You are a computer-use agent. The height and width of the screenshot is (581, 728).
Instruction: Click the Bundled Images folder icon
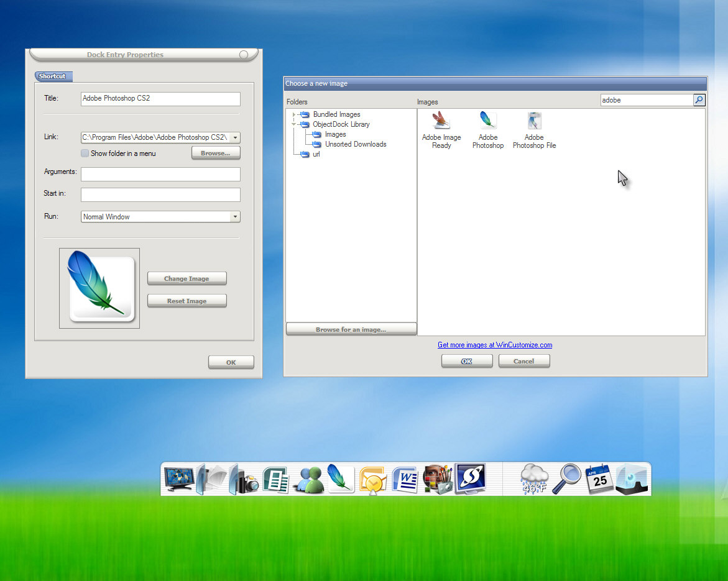tap(305, 114)
